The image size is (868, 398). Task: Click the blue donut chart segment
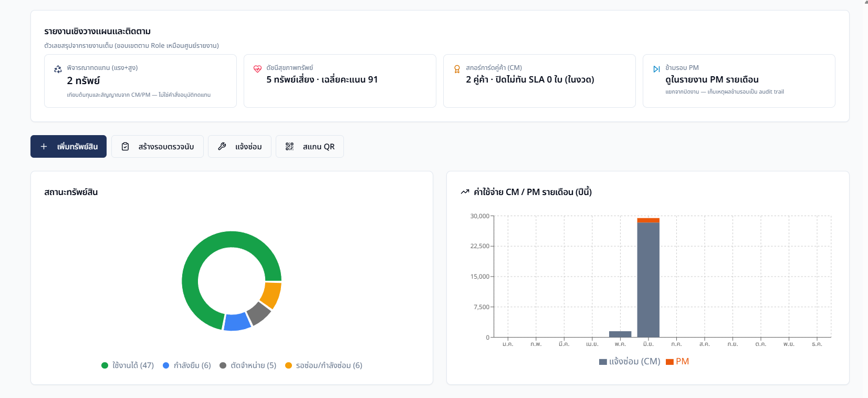pyautogui.click(x=237, y=322)
